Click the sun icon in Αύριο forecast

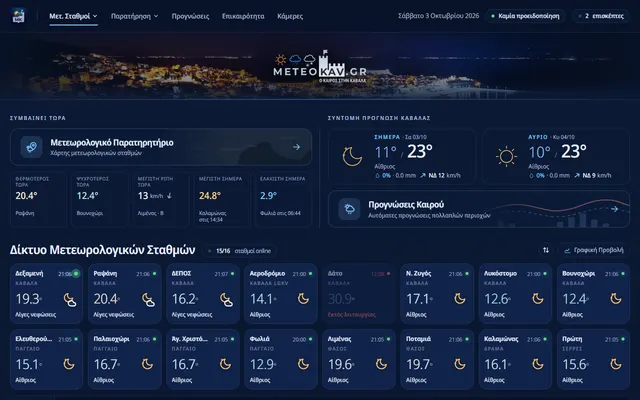pyautogui.click(x=506, y=156)
